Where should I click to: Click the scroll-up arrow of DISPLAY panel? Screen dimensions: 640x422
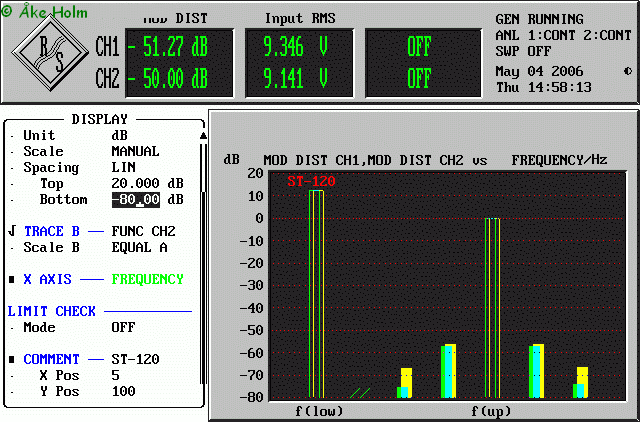coord(203,136)
